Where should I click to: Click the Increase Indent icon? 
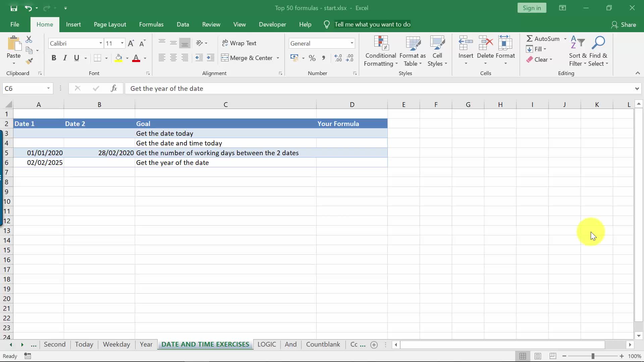point(211,58)
